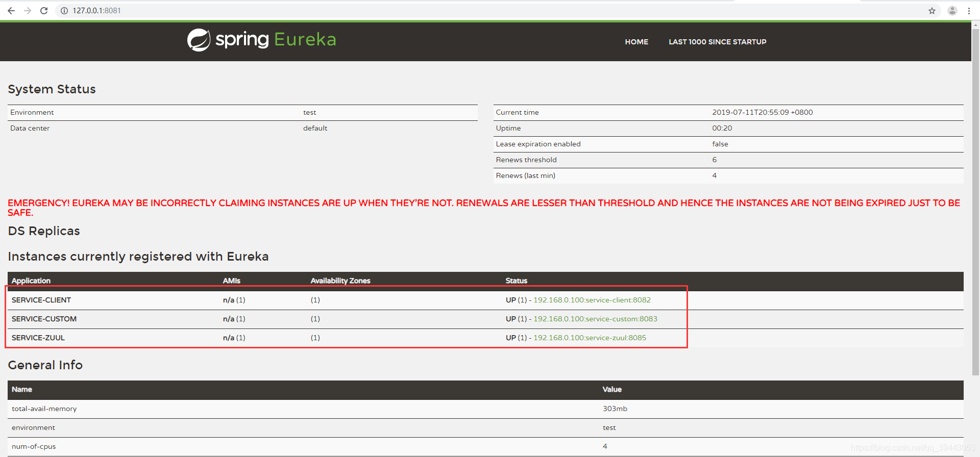Click the Renews threshold value 6
Image resolution: width=980 pixels, height=457 pixels.
tap(714, 160)
